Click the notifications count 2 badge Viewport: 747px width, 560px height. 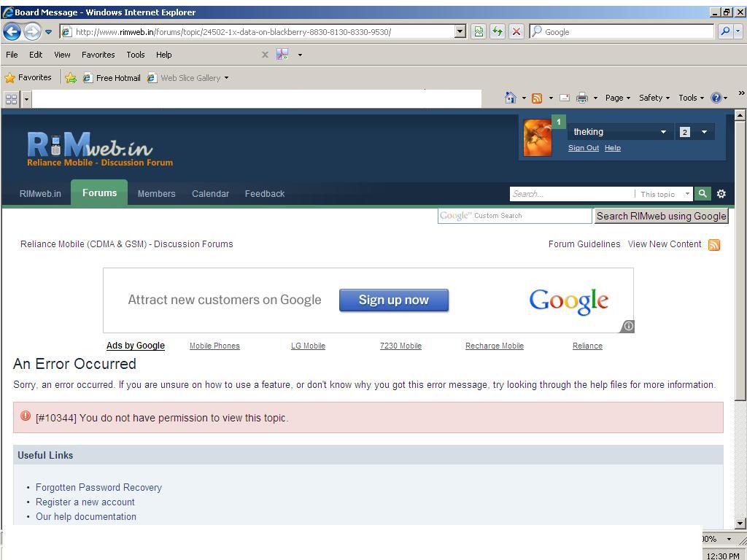coord(684,132)
